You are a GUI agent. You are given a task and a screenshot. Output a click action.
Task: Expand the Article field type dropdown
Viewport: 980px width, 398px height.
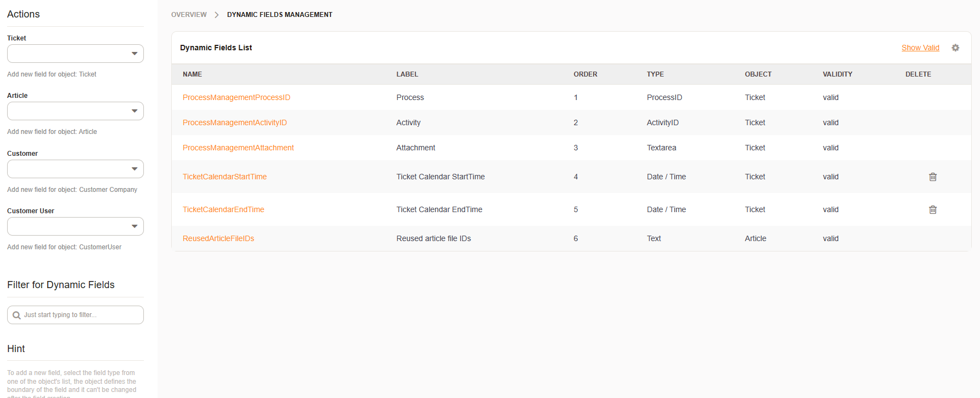point(76,111)
